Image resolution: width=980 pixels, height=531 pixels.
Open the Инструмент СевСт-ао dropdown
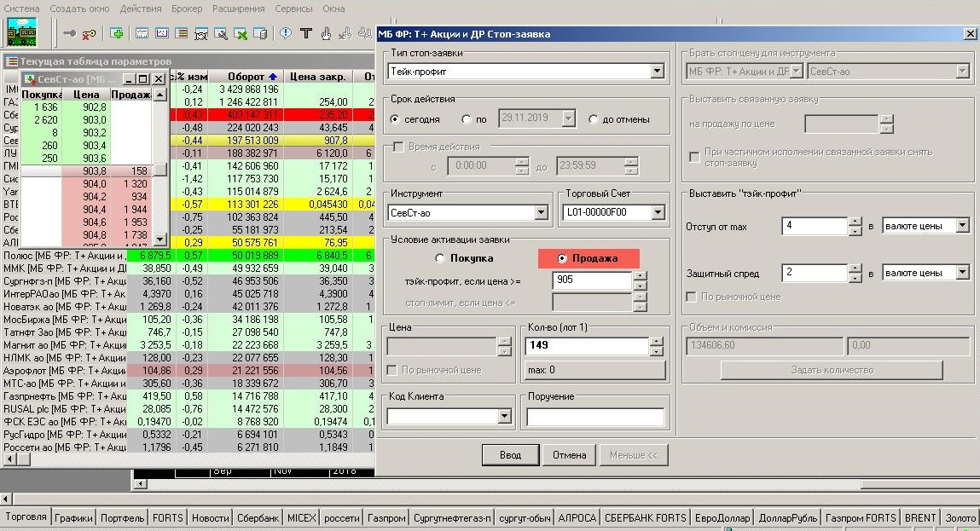[542, 213]
